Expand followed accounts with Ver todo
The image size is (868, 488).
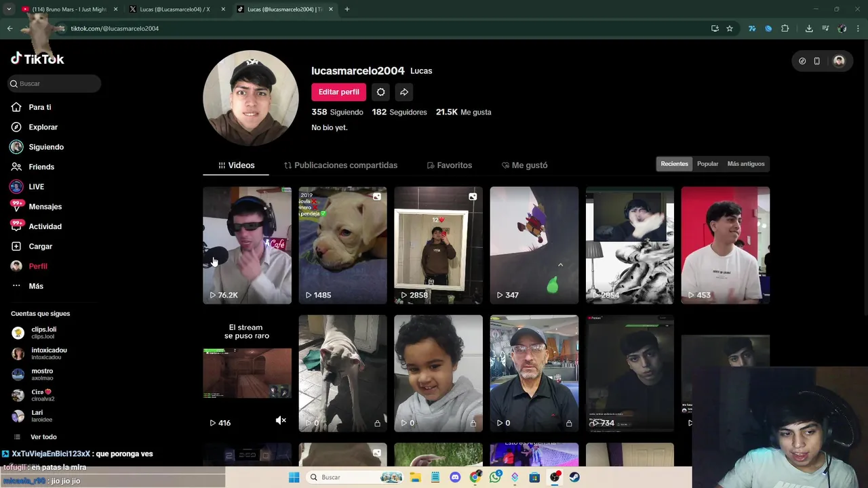pos(43,437)
